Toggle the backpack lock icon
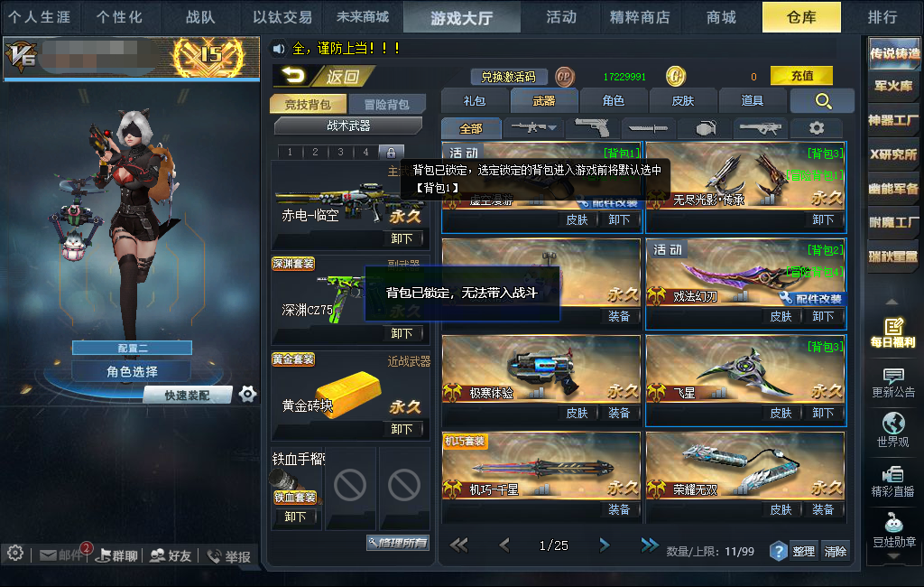924x587 pixels. [x=391, y=153]
